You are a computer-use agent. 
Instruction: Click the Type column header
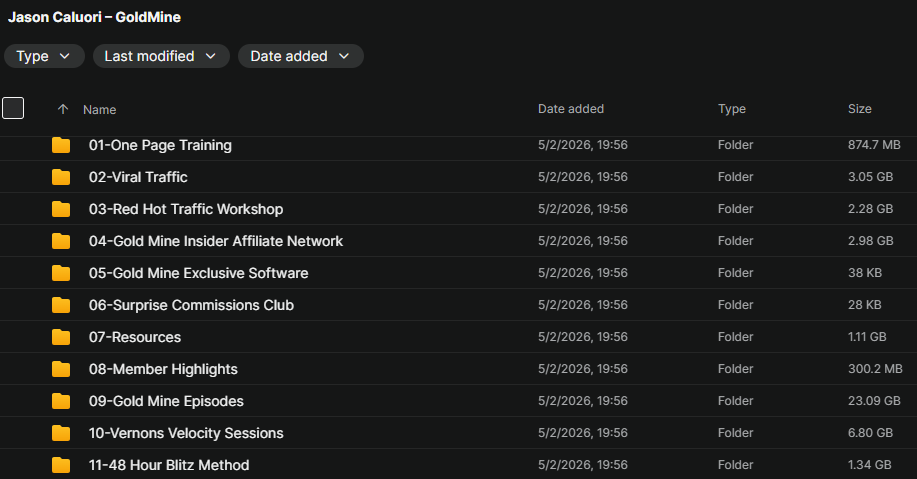click(x=732, y=109)
